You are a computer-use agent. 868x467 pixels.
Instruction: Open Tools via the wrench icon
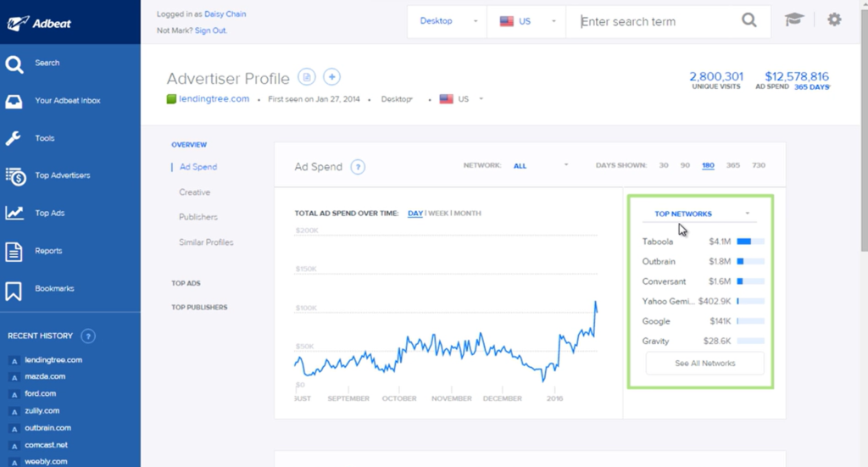tap(14, 138)
